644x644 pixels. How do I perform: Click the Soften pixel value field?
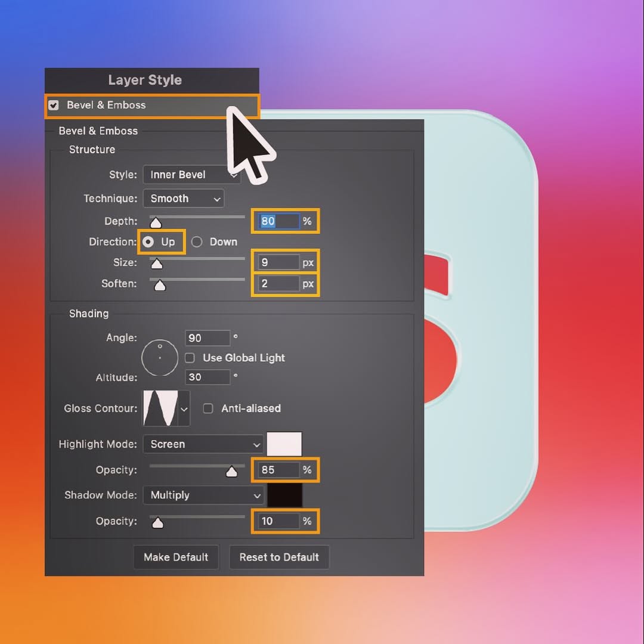(279, 283)
